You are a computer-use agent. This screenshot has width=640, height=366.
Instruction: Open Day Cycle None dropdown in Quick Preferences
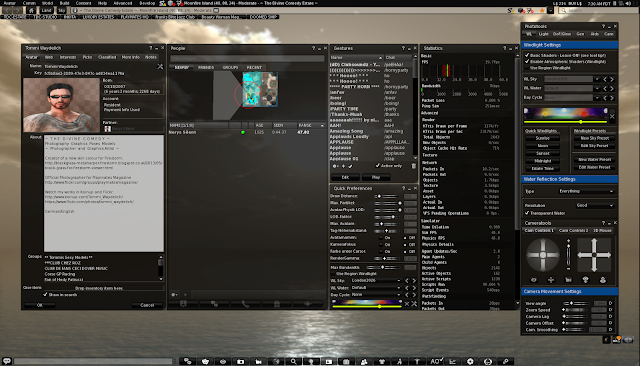(x=376, y=294)
